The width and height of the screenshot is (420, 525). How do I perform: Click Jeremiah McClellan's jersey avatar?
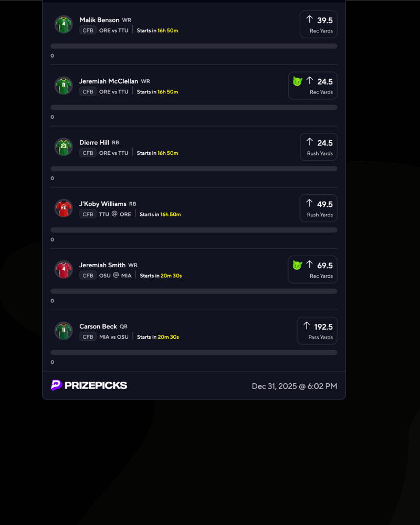click(x=64, y=86)
